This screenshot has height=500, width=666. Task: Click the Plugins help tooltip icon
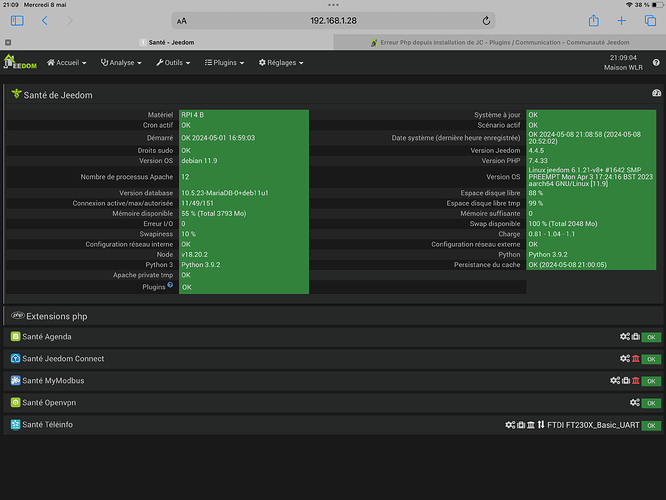click(x=170, y=286)
